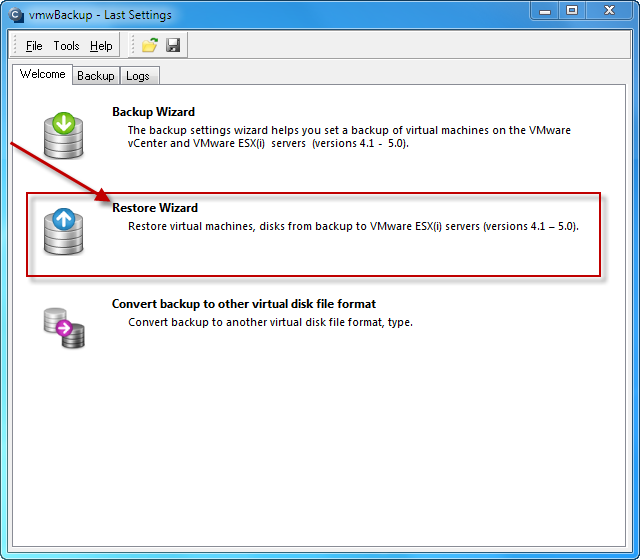Switch to the Welcome tab
The width and height of the screenshot is (640, 560).
[x=42, y=74]
